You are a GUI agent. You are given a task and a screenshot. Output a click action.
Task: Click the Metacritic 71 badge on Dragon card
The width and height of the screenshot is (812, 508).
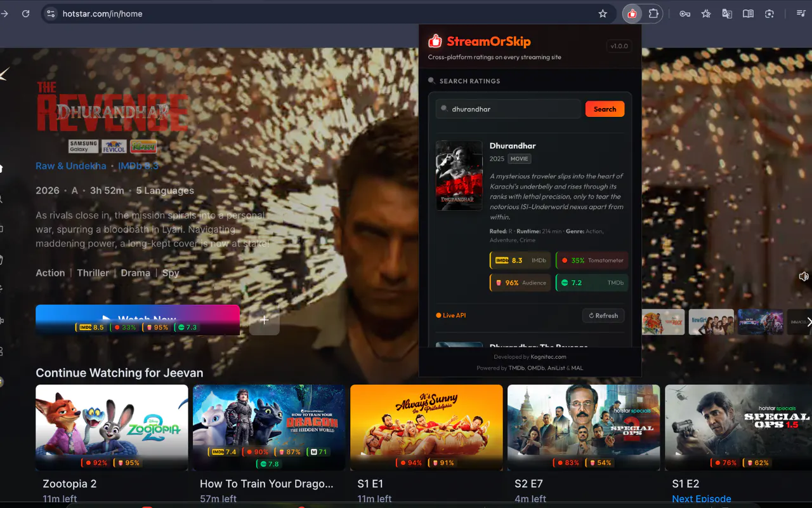coord(318,452)
